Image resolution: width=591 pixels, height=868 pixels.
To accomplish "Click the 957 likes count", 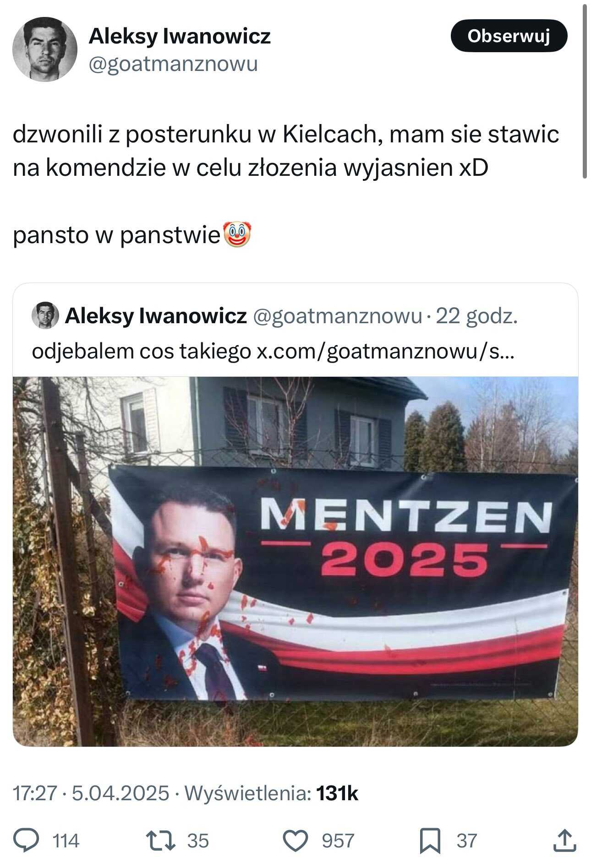I will click(338, 841).
